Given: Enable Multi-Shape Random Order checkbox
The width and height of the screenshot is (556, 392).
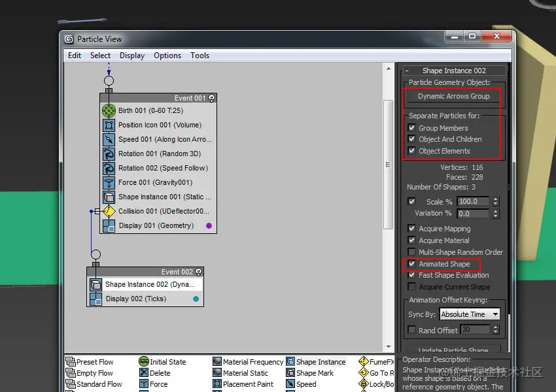Looking at the screenshot, I should [411, 252].
